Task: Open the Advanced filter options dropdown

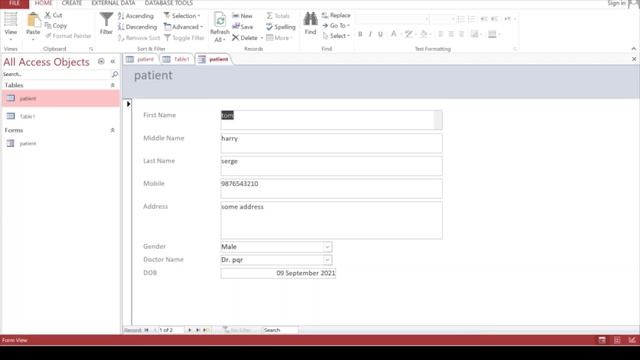Action: (x=183, y=27)
